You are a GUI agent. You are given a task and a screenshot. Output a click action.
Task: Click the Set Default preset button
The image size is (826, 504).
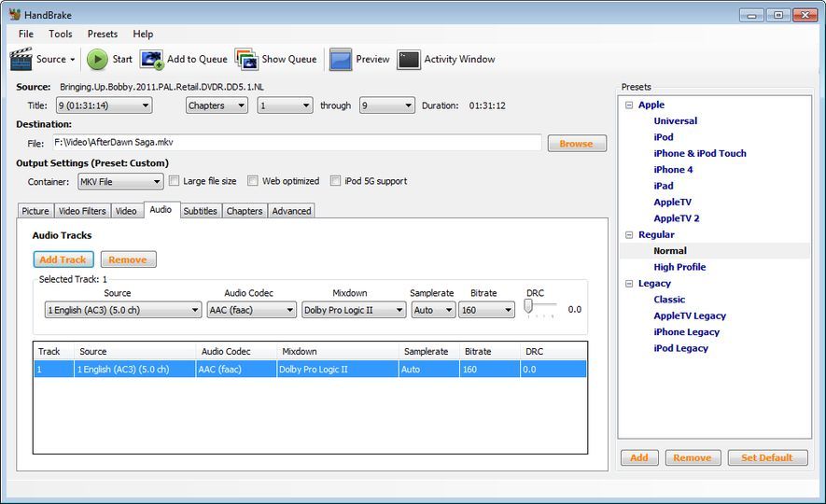pyautogui.click(x=767, y=457)
